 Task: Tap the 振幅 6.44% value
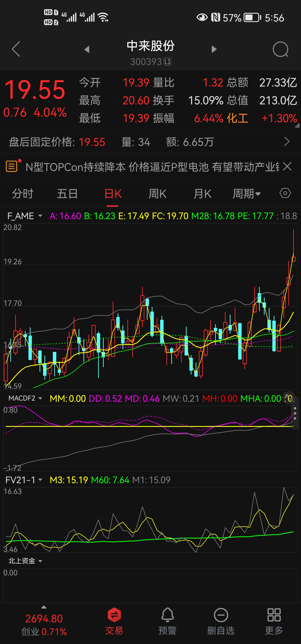pyautogui.click(x=209, y=118)
